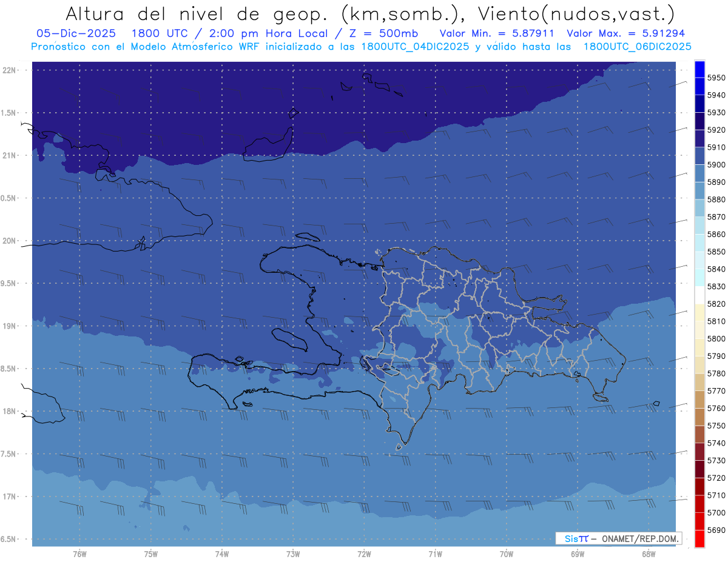Click the '72W' longitude axis label
This screenshot has height=562, width=728.
364,555
